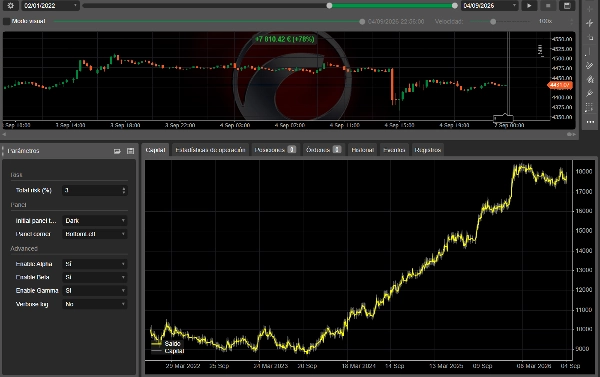Select the trend line drawing tool

point(590,23)
